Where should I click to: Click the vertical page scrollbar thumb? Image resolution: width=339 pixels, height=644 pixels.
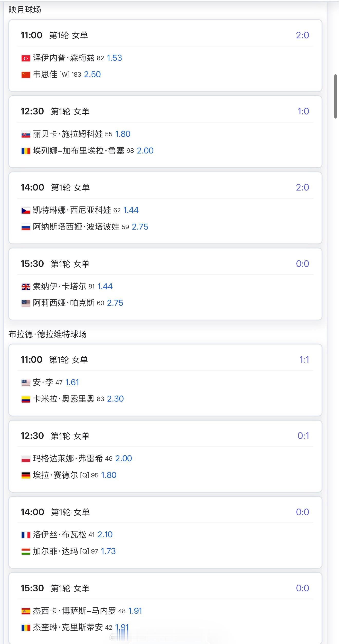click(x=335, y=96)
